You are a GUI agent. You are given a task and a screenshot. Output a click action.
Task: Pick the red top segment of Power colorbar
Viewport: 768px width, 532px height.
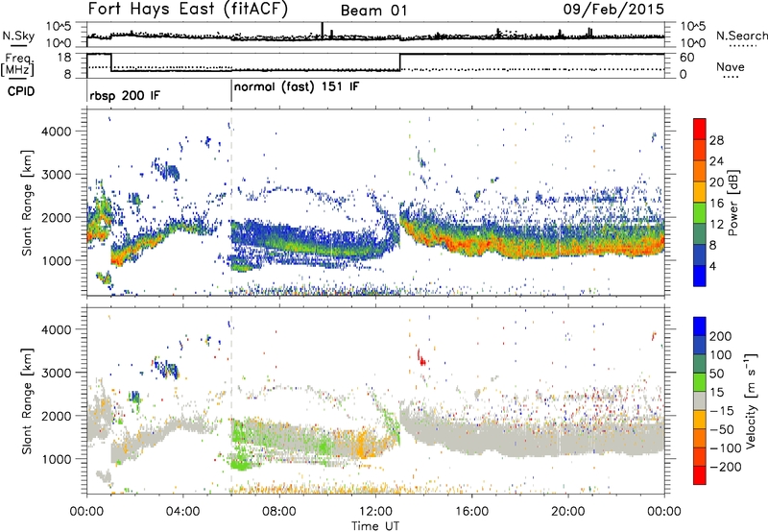click(700, 129)
